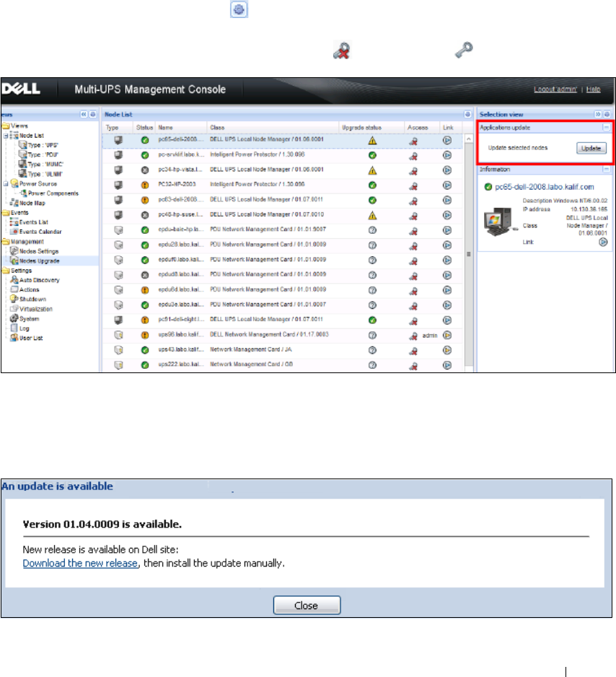
Task: Click warning upgrade icon for pc48-hp-suse row
Action: (372, 216)
